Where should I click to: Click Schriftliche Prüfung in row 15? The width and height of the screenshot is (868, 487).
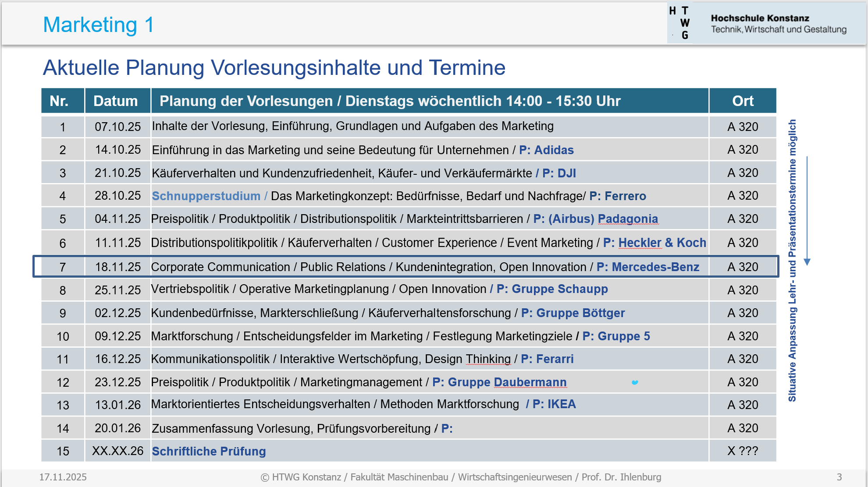point(209,451)
